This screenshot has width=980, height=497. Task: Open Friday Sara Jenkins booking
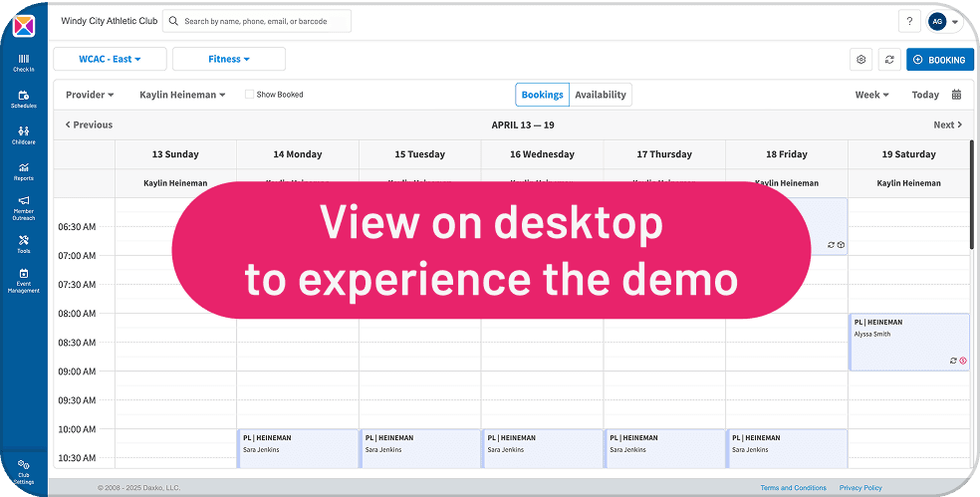(x=787, y=448)
